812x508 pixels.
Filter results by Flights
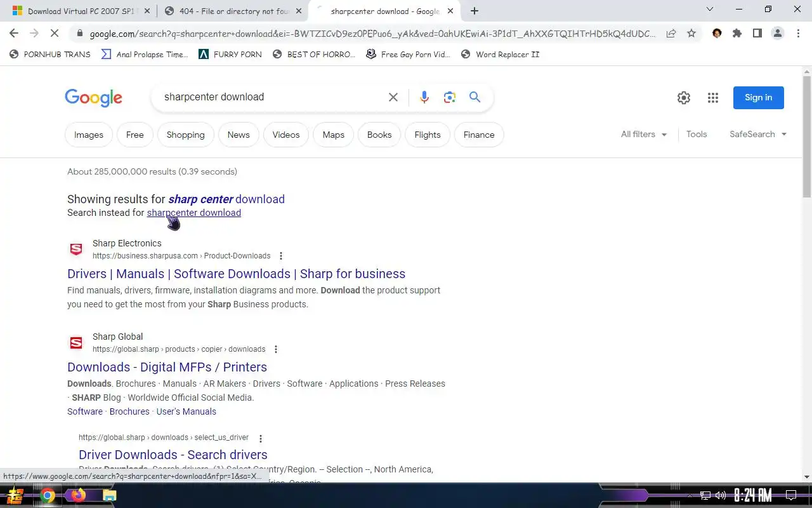(428, 135)
